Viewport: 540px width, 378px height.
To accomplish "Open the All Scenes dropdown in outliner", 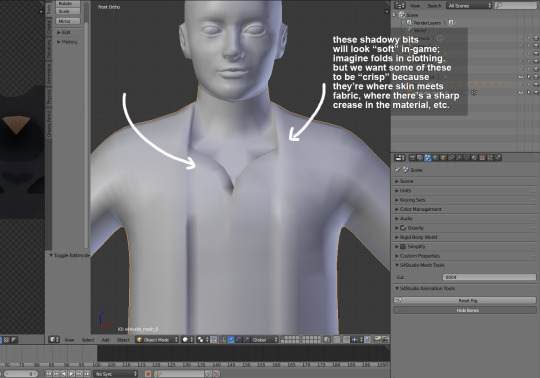I will point(469,6).
